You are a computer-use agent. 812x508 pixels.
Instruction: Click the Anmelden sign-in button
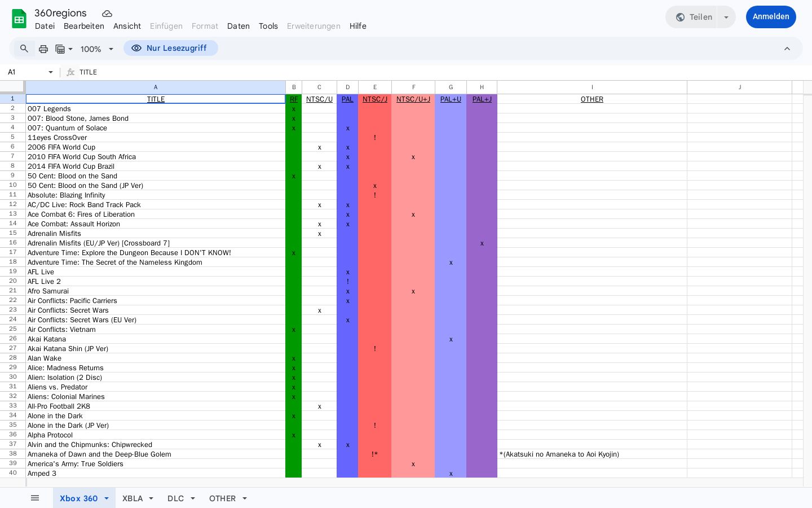[771, 17]
